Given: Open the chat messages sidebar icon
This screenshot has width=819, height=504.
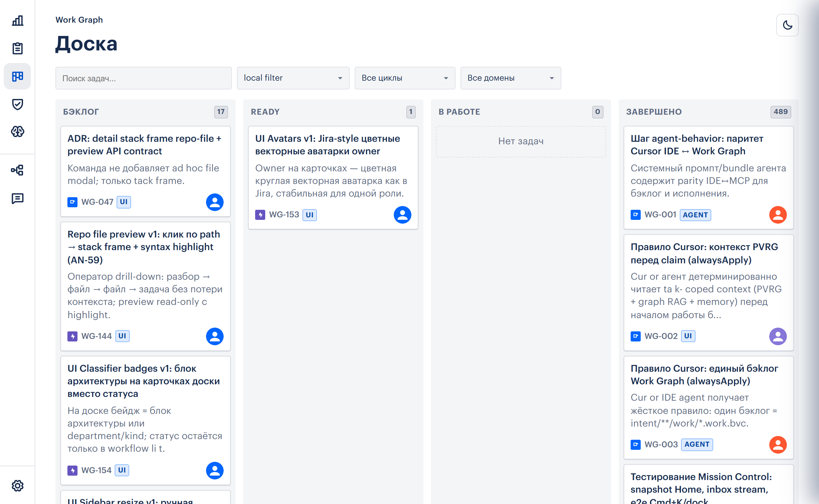Looking at the screenshot, I should (17, 199).
